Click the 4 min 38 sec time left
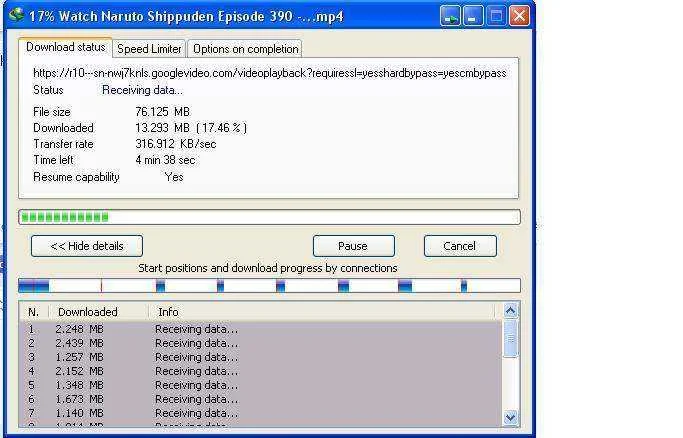Image resolution: width=683 pixels, height=438 pixels. (165, 160)
